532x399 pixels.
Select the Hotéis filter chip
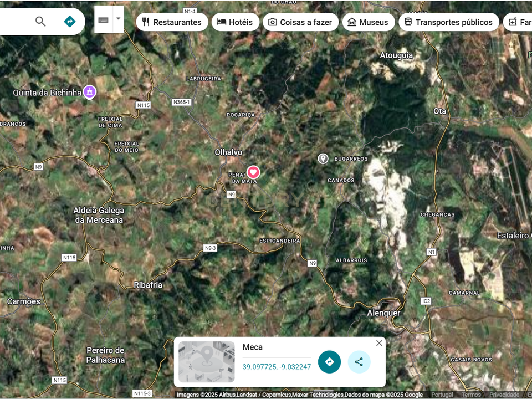236,22
